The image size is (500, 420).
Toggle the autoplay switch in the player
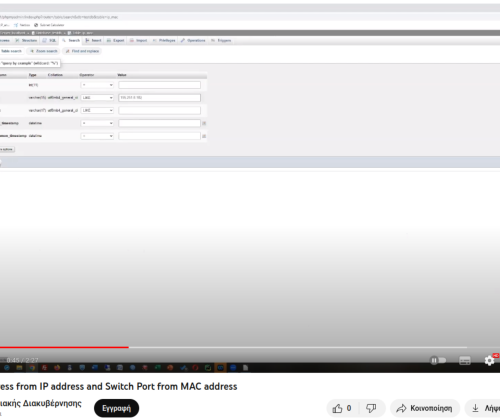click(x=438, y=360)
